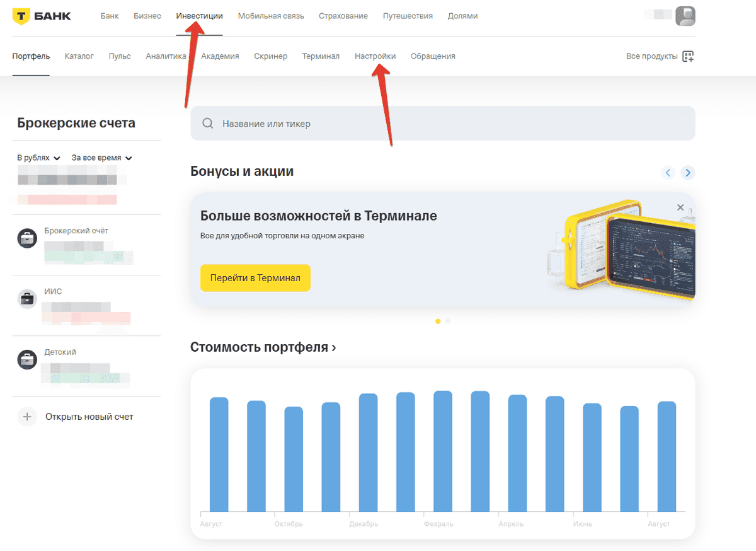Switch to the Каталог tab
This screenshot has width=756, height=551.
tap(79, 56)
